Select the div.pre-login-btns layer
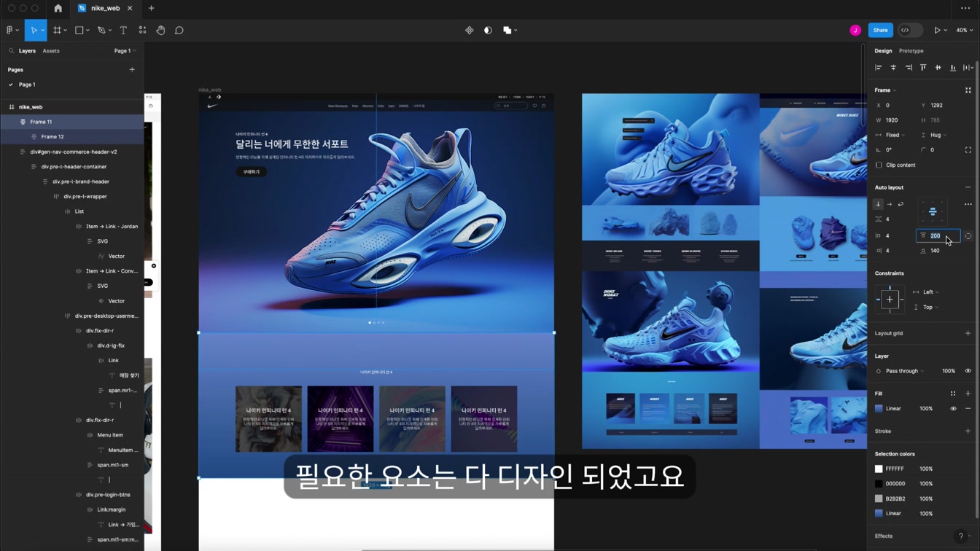The height and width of the screenshot is (551, 980). (108, 495)
